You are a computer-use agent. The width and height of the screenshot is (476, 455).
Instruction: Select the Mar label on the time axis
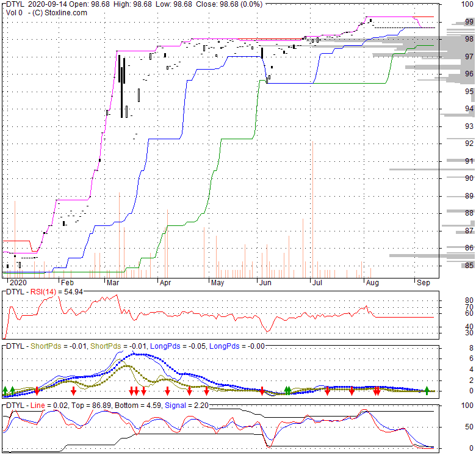click(114, 283)
